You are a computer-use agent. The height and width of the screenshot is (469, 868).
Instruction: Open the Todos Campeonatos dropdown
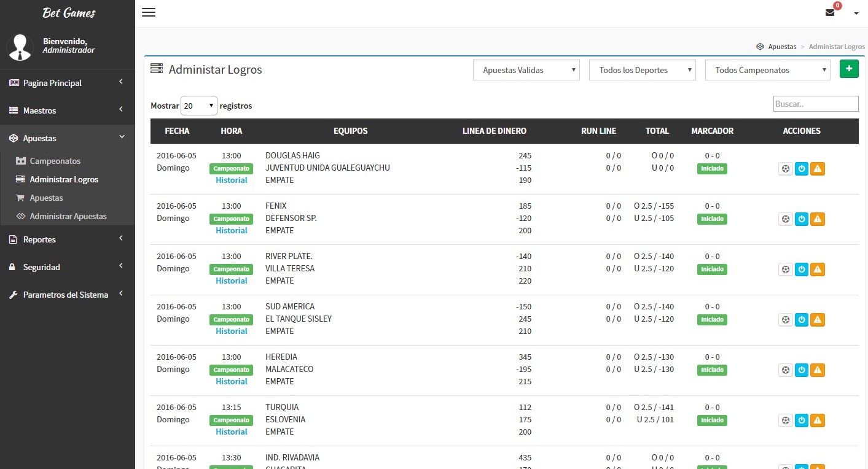pyautogui.click(x=767, y=70)
